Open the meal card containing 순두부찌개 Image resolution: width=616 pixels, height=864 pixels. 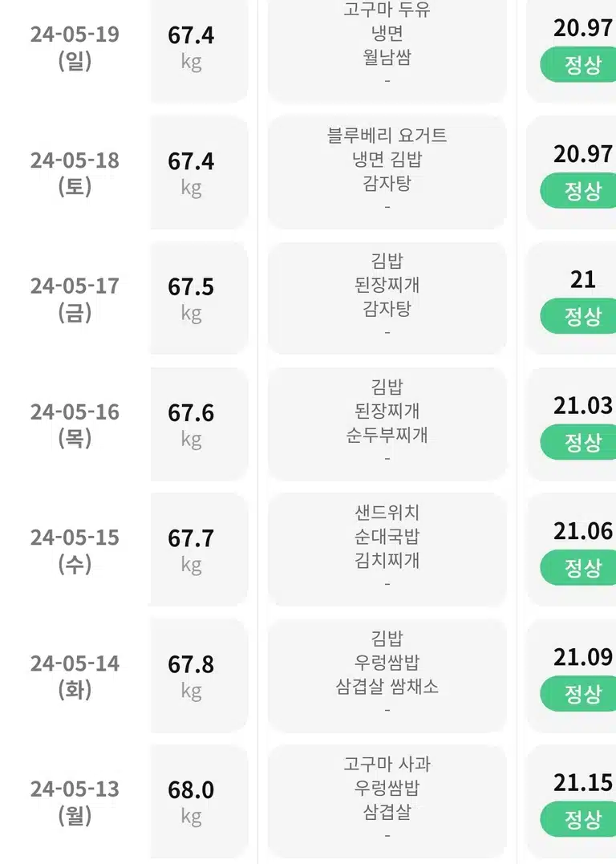point(387,424)
